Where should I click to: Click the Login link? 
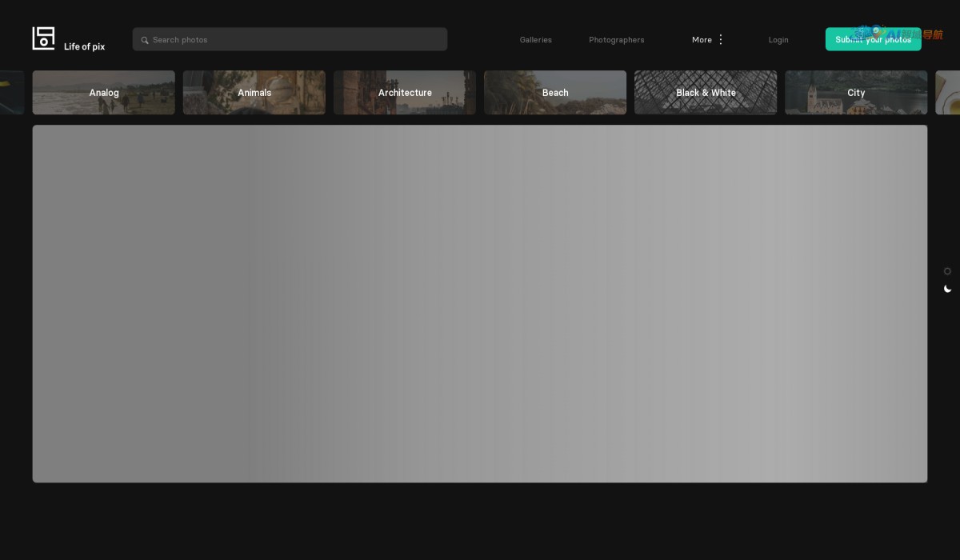[778, 39]
